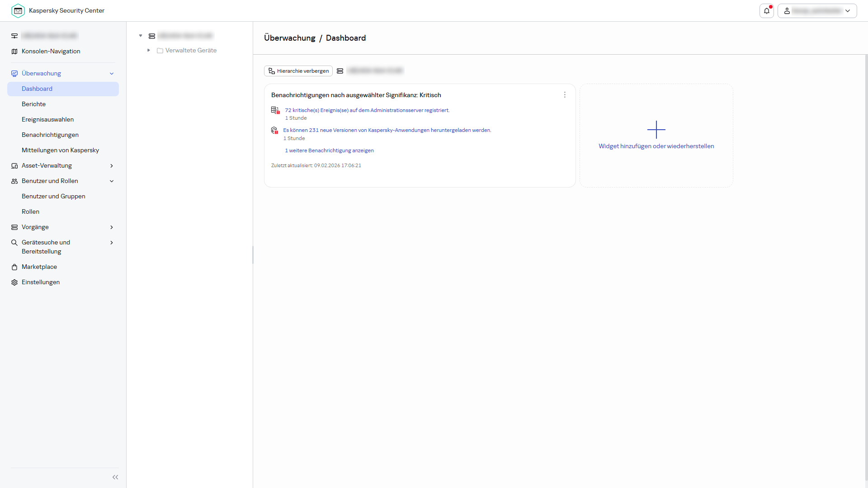
Task: Click the Kaspersky Security Center logo
Action: [x=18, y=10]
